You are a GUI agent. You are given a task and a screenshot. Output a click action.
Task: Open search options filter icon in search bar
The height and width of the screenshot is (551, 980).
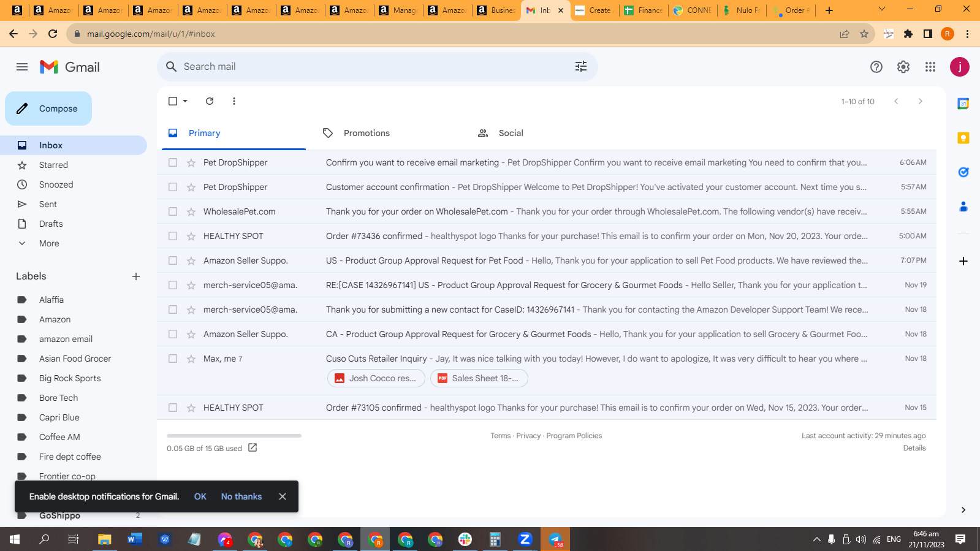tap(581, 66)
